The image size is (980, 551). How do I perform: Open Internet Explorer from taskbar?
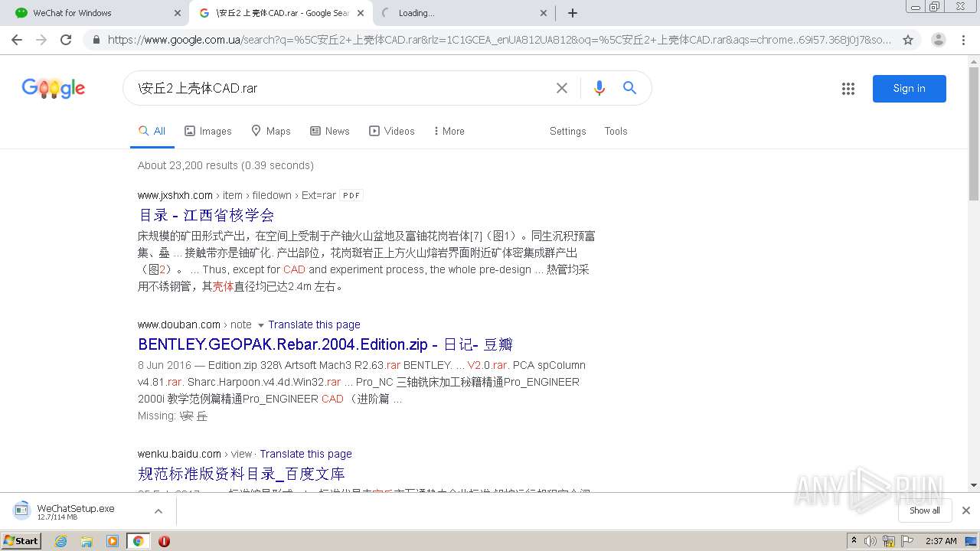(x=61, y=541)
